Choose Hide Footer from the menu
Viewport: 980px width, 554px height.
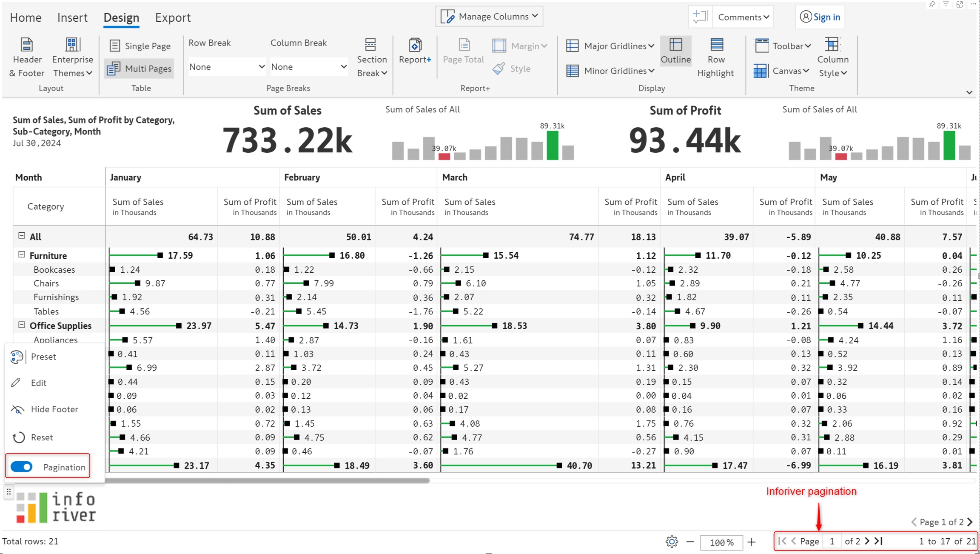[54, 409]
